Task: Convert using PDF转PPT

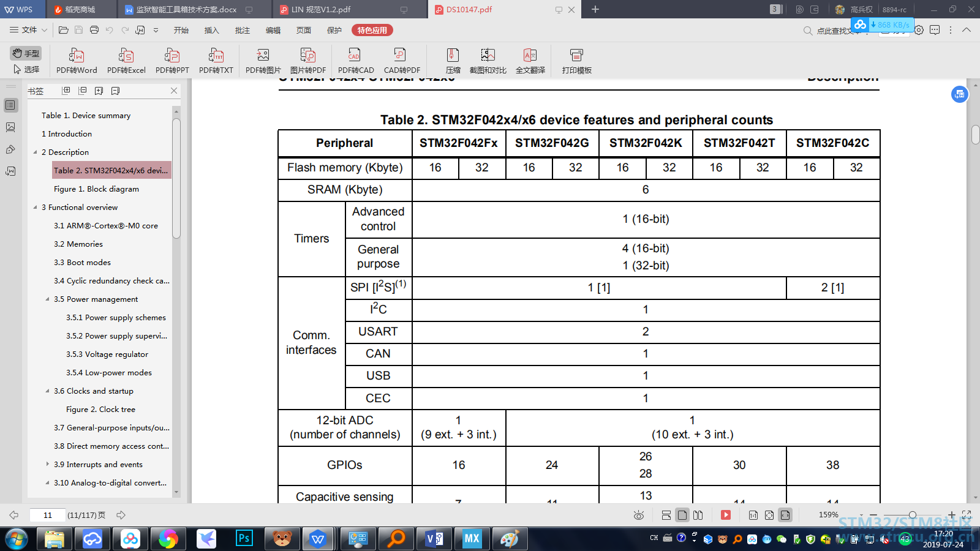Action: [x=172, y=61]
